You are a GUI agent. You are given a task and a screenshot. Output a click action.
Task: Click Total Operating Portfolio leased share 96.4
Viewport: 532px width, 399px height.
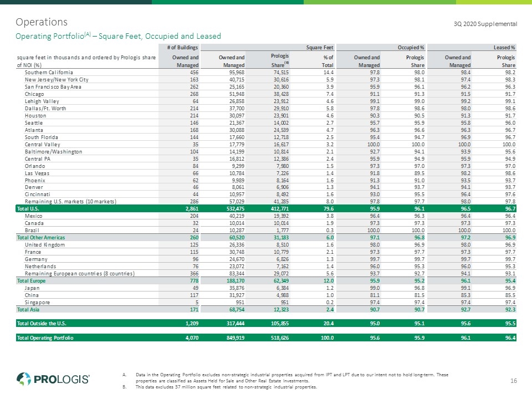tap(510, 338)
